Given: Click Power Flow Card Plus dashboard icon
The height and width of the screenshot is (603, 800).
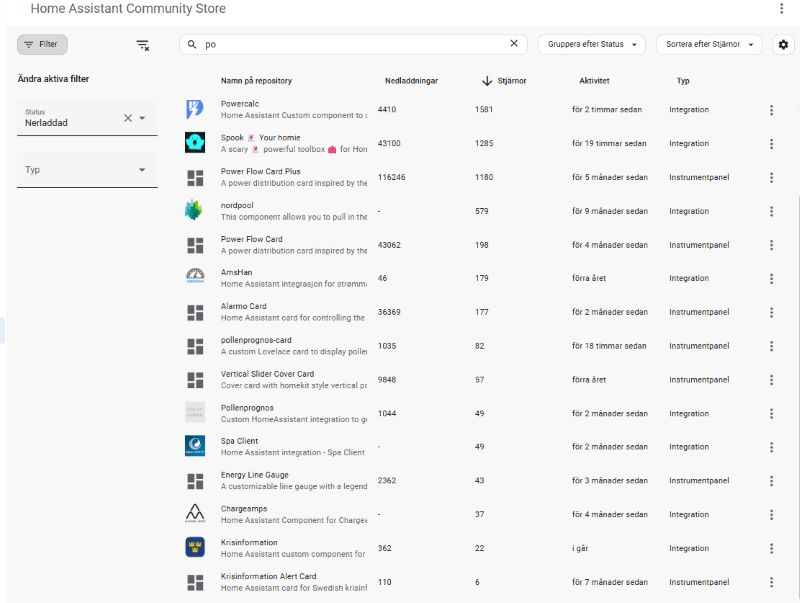Looking at the screenshot, I should pyautogui.click(x=195, y=178).
